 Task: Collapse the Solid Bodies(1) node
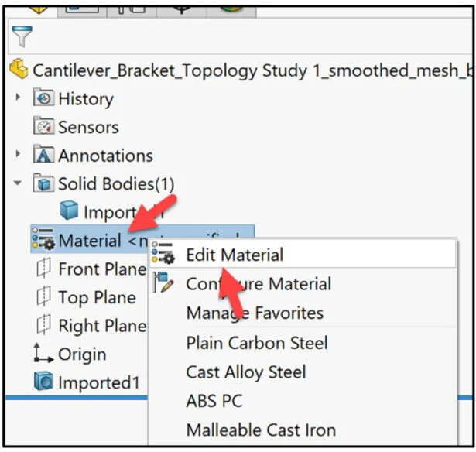click(19, 184)
